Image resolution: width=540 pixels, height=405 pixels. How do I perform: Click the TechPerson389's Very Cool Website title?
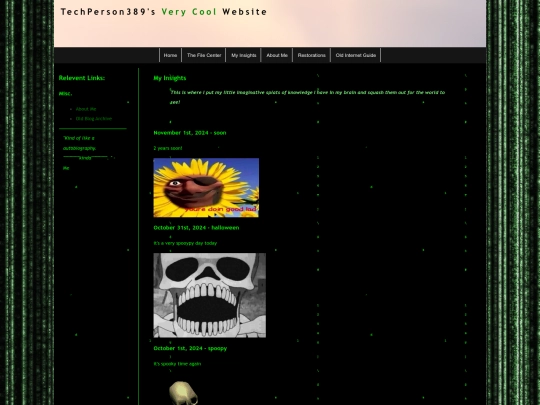coord(164,12)
